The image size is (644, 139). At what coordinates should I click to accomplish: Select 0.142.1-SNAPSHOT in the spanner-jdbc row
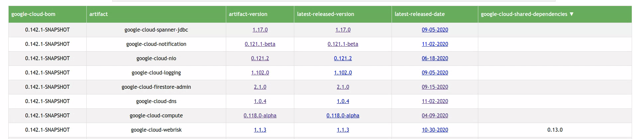click(x=47, y=30)
